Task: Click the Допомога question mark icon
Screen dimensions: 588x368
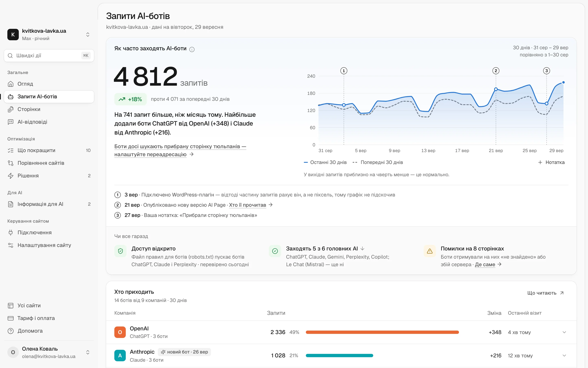Action: (x=10, y=331)
